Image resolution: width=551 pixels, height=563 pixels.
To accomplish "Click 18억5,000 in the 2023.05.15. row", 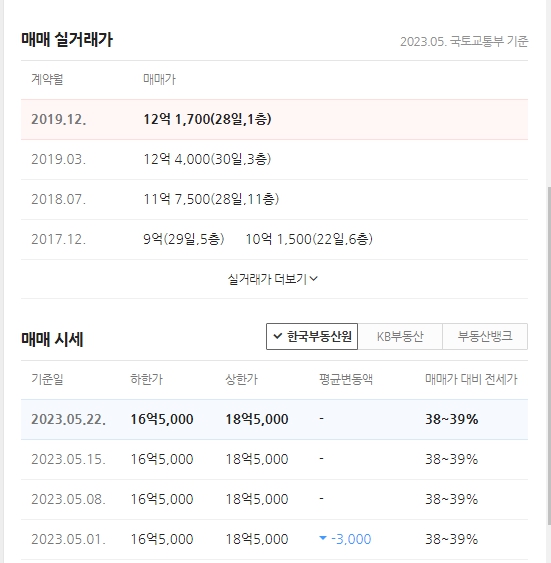I will (x=257, y=459).
